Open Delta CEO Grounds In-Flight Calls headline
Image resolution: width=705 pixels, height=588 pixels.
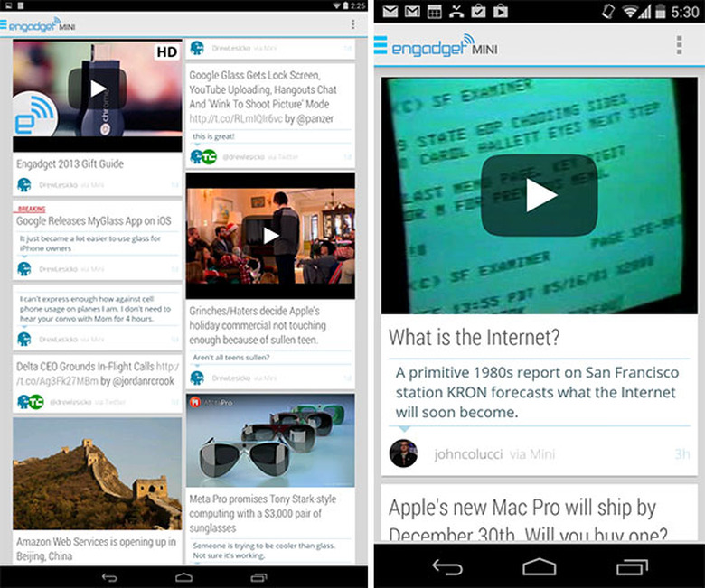85,366
